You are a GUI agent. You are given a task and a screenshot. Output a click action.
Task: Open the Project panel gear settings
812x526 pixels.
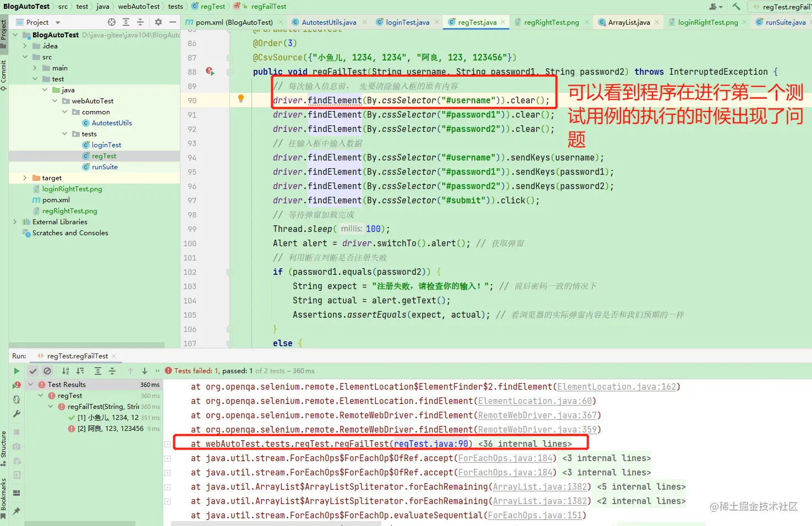click(158, 22)
